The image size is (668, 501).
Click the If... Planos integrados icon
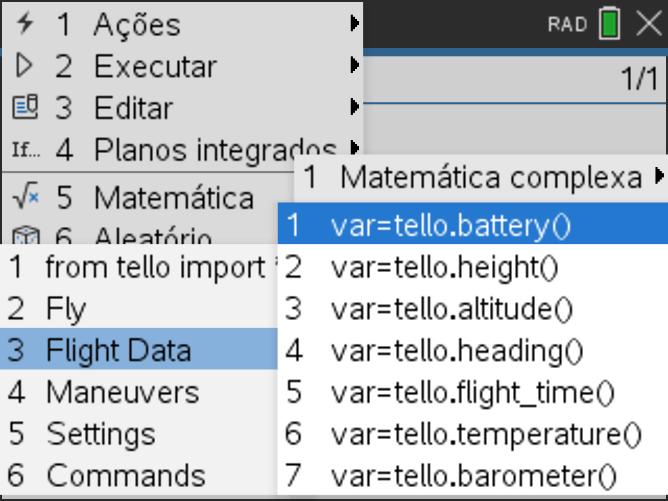(x=26, y=150)
